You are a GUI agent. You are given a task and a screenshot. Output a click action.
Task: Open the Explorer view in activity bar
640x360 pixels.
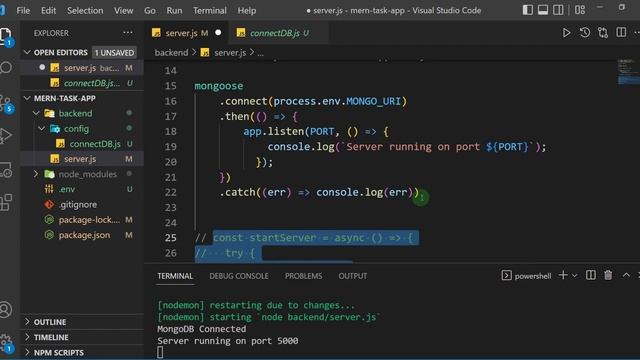[x=6, y=36]
